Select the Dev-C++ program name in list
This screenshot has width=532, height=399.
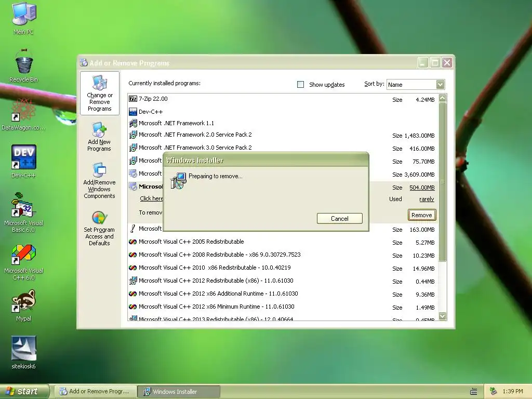point(151,112)
